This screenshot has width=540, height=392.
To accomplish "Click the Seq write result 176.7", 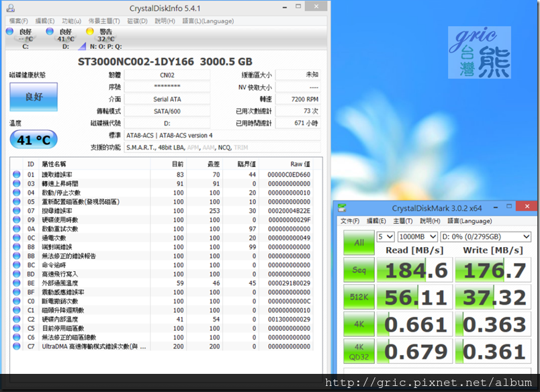I will point(493,270).
